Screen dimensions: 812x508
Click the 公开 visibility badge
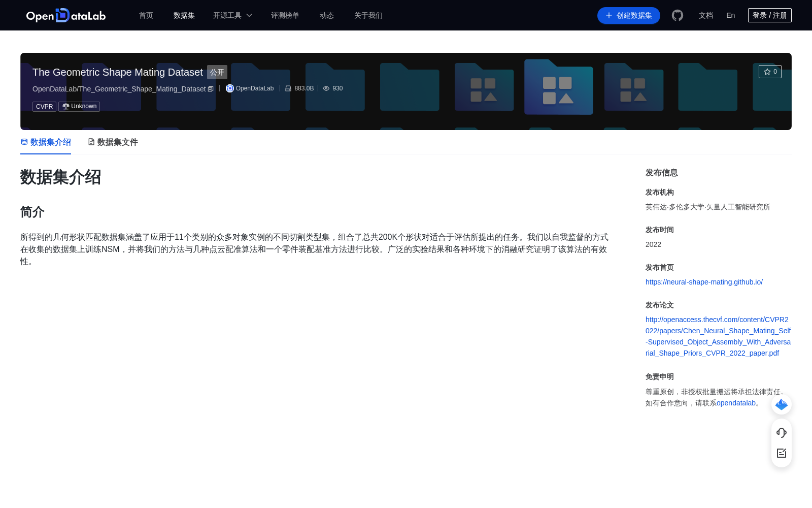[x=217, y=72]
